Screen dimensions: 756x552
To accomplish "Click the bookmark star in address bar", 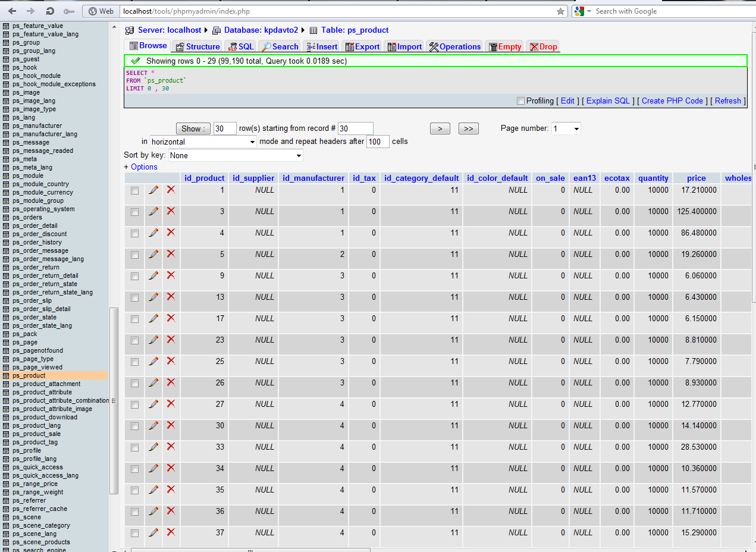I will (x=560, y=11).
